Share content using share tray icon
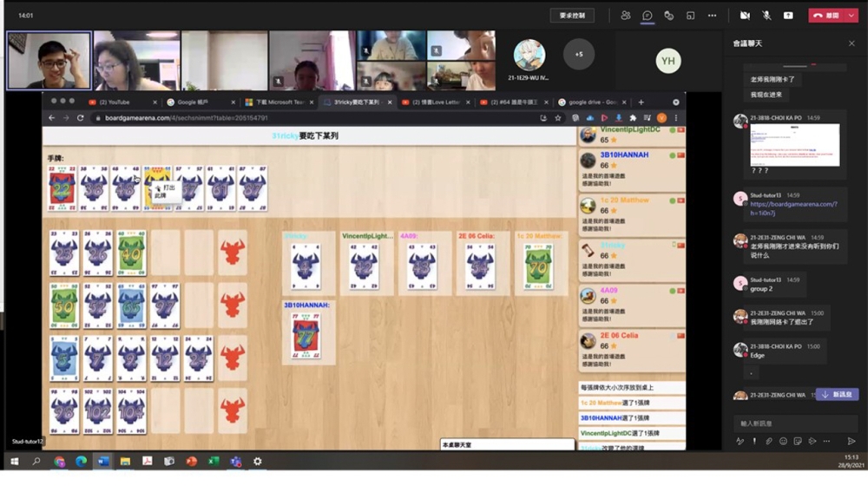 pos(788,16)
